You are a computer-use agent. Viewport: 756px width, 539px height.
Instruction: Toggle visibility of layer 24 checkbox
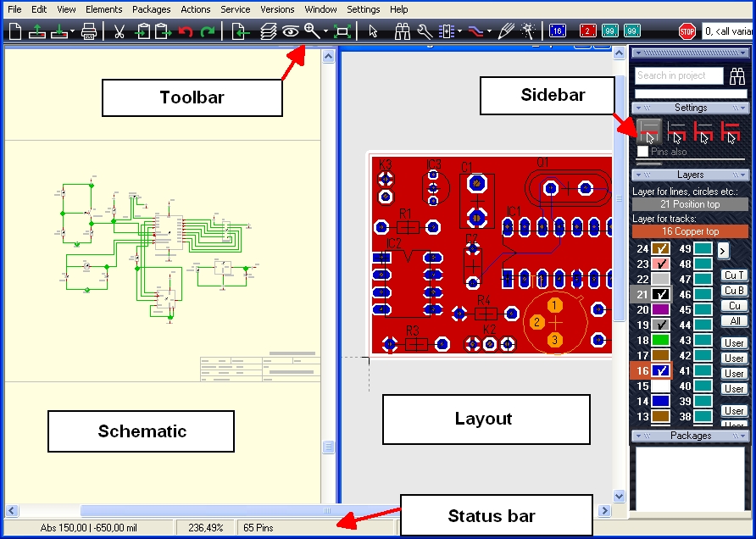[x=661, y=249]
